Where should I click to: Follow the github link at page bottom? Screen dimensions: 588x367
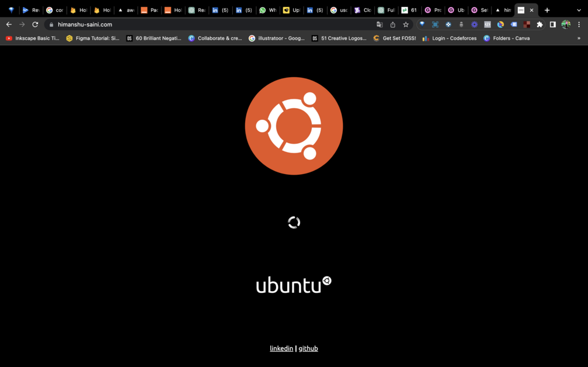tap(308, 348)
